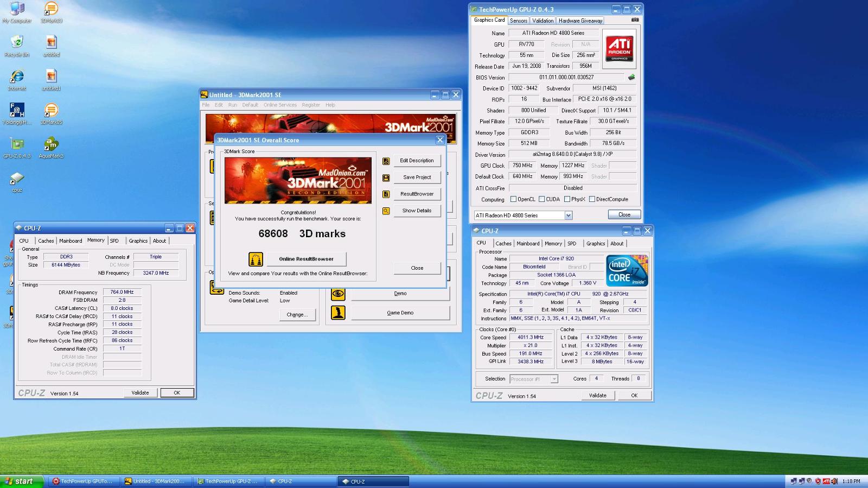The width and height of the screenshot is (868, 488).
Task: Click the Save Project disk icon
Action: (386, 178)
